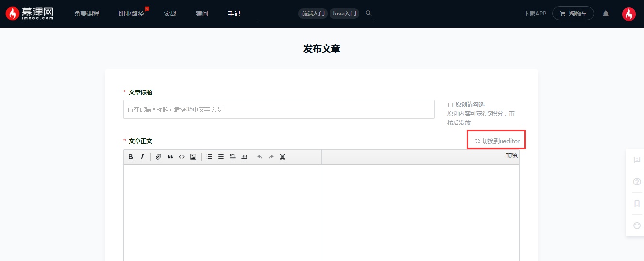Open the feedback icon in the right sidebar
The image size is (644, 261).
(x=637, y=160)
